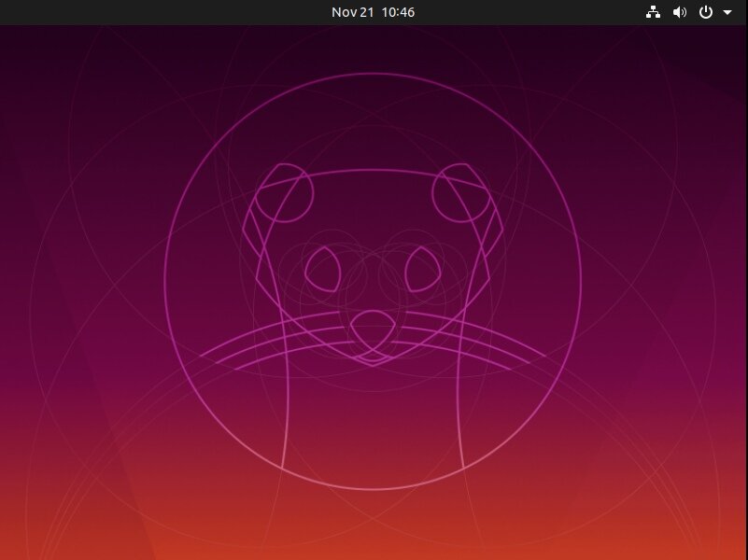Open the clock showing Nov 21 10:46
This screenshot has width=748, height=560.
373,12
